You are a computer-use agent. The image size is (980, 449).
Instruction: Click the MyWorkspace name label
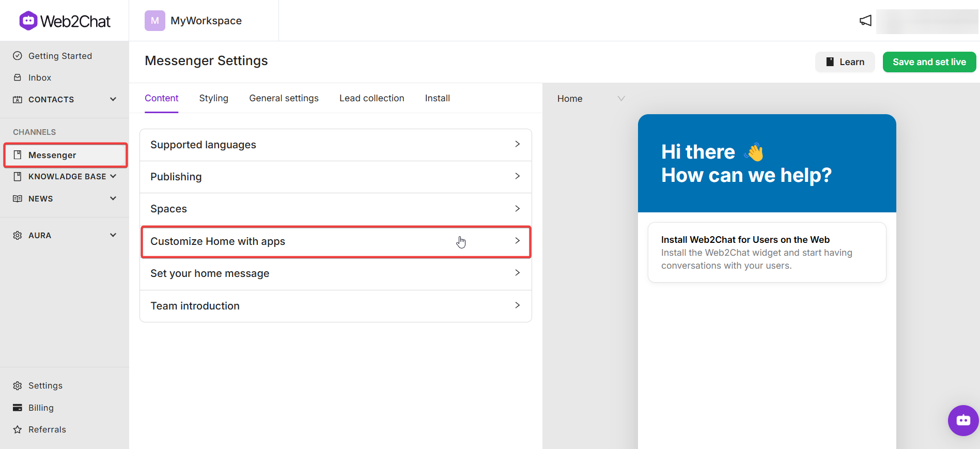206,21
